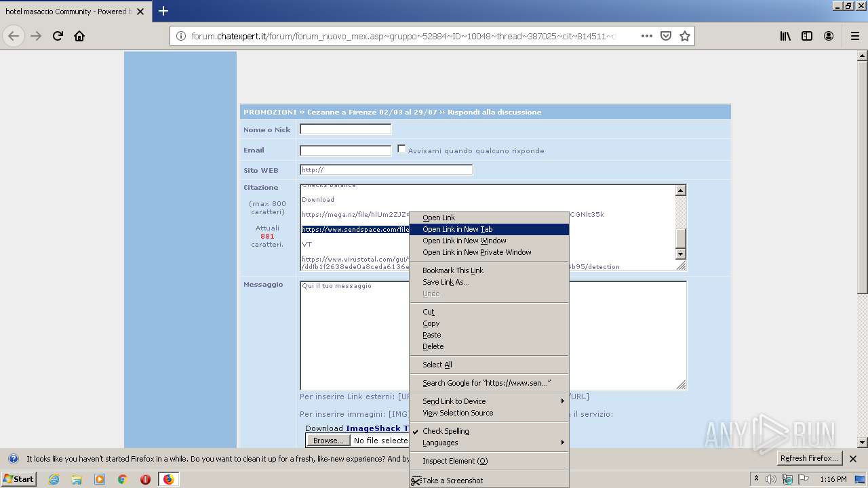Click the page vertical scrollbar thumb
Screen dimensions: 868x488
click(863, 178)
